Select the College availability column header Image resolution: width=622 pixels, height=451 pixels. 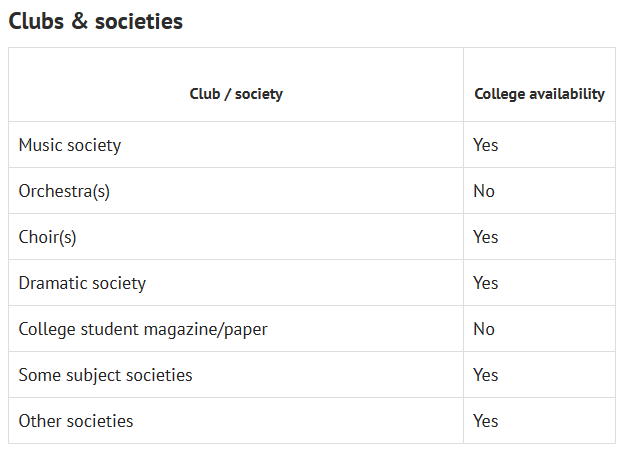[x=539, y=94]
